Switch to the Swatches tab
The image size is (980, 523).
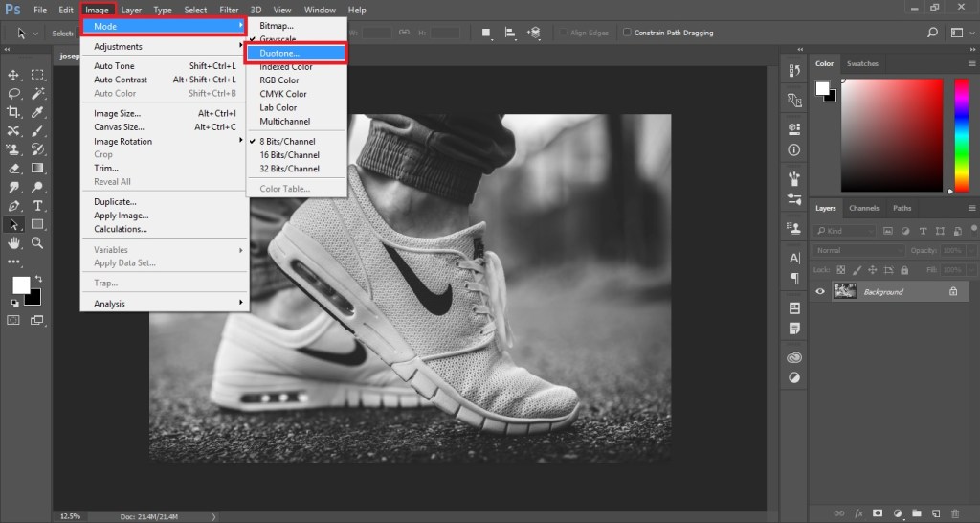pyautogui.click(x=862, y=64)
